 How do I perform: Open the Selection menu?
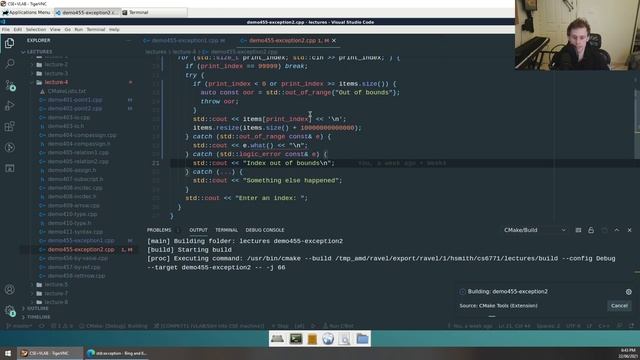pos(36,29)
